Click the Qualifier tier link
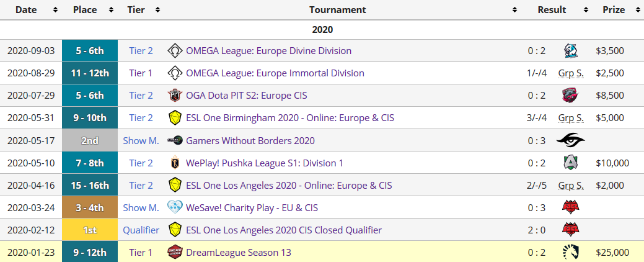This screenshot has height=262, width=644. click(x=141, y=230)
